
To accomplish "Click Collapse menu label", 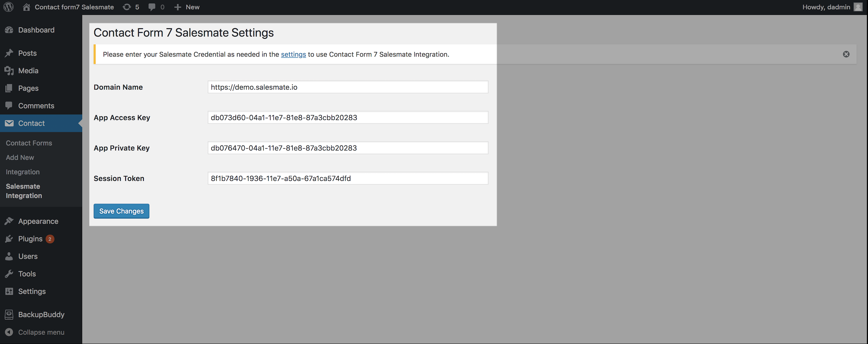I will [x=41, y=332].
